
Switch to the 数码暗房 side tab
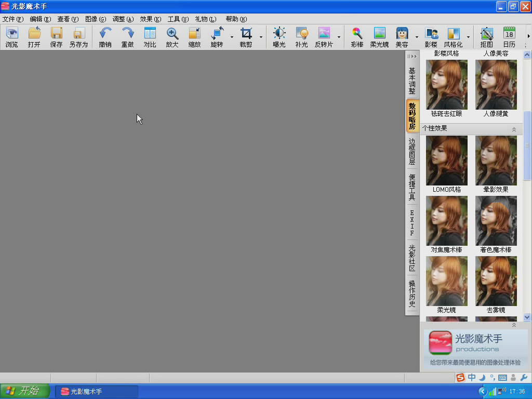tap(412, 116)
